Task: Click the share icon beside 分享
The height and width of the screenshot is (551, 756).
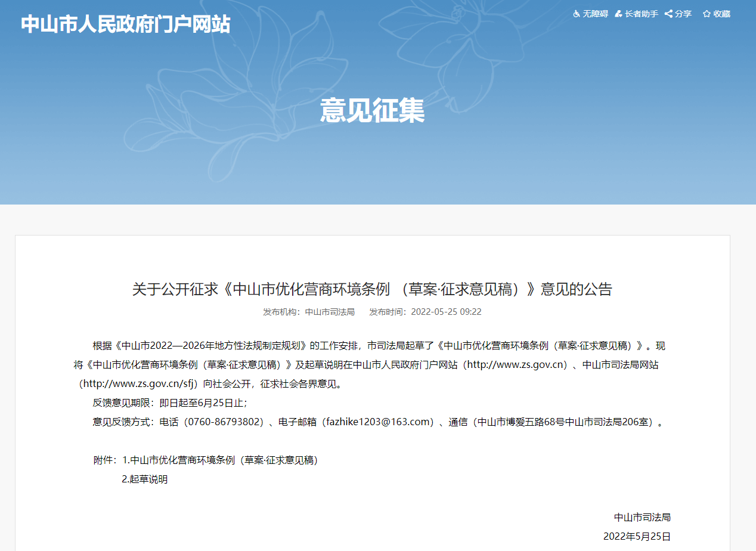Action: click(669, 14)
